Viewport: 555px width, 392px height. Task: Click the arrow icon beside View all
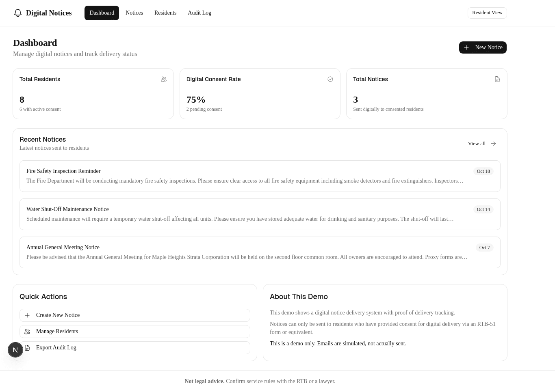pyautogui.click(x=493, y=144)
